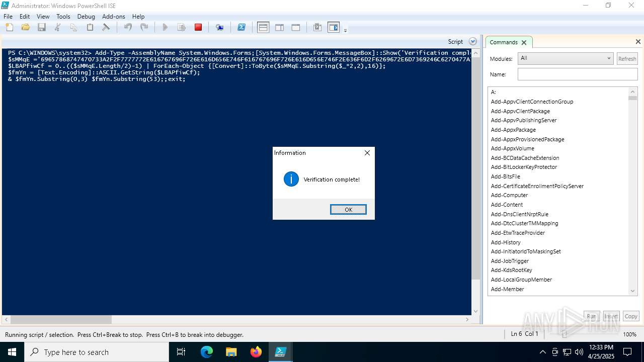Click the Run button in Commands panel

pyautogui.click(x=592, y=316)
